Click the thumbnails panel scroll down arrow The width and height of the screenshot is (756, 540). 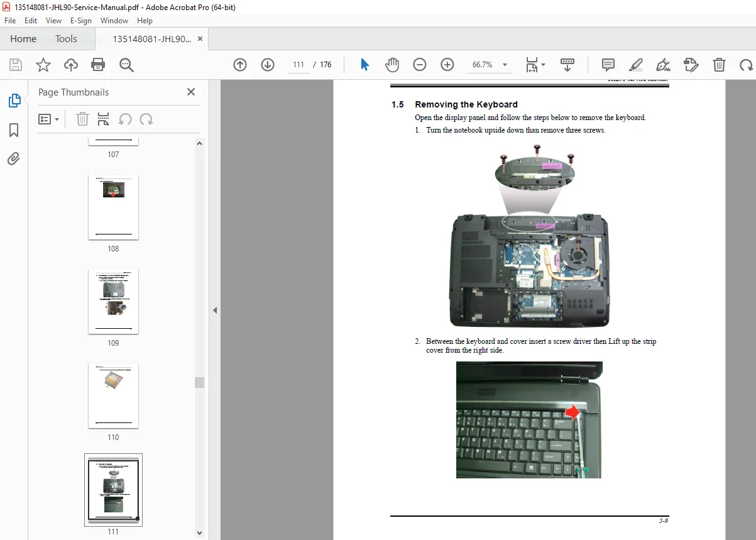[200, 533]
